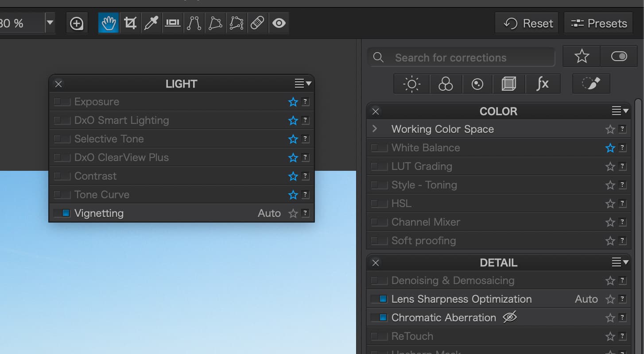The width and height of the screenshot is (644, 354).
Task: Choose the Repair bandage tool
Action: [x=257, y=23]
